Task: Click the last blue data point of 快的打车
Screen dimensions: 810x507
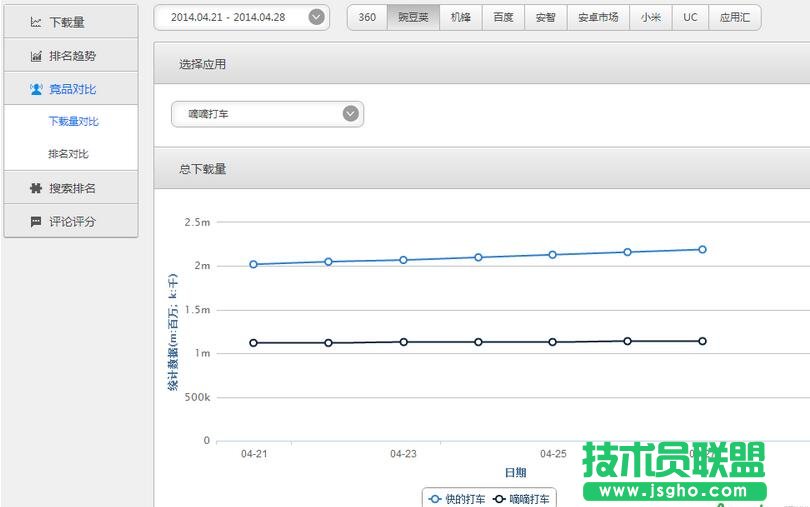Action: 702,249
